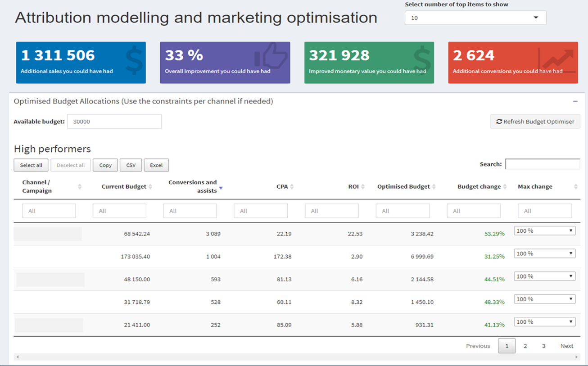Click the horizontal scrollbar track
The height and width of the screenshot is (366, 588).
pyautogui.click(x=297, y=357)
